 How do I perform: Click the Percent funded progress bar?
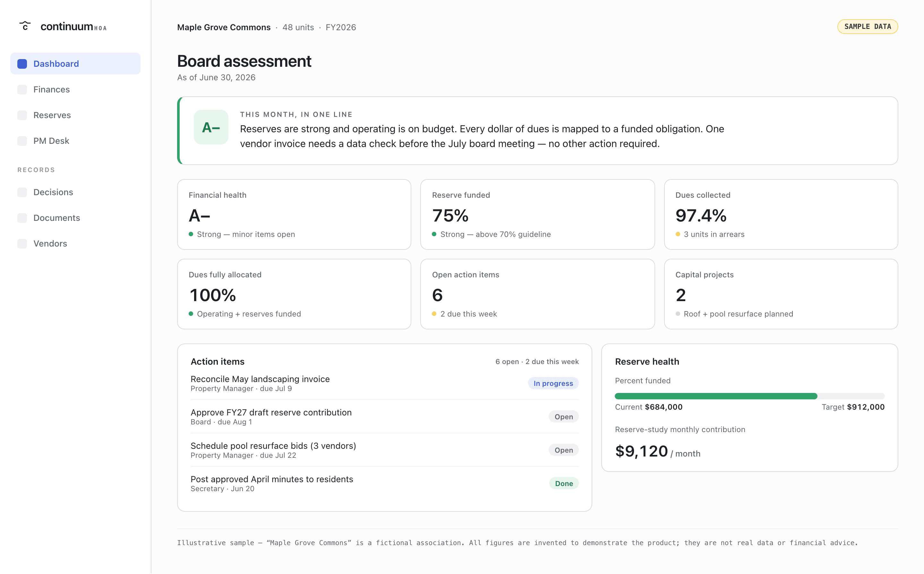749,396
